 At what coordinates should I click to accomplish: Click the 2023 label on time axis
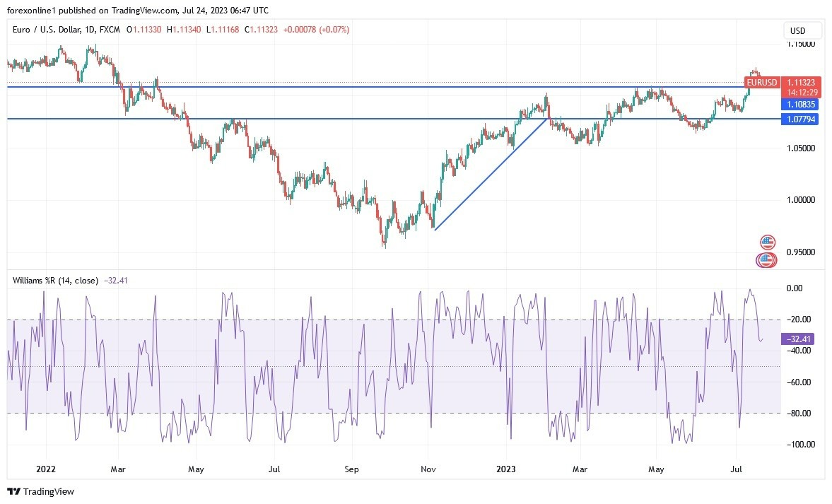[x=506, y=469]
